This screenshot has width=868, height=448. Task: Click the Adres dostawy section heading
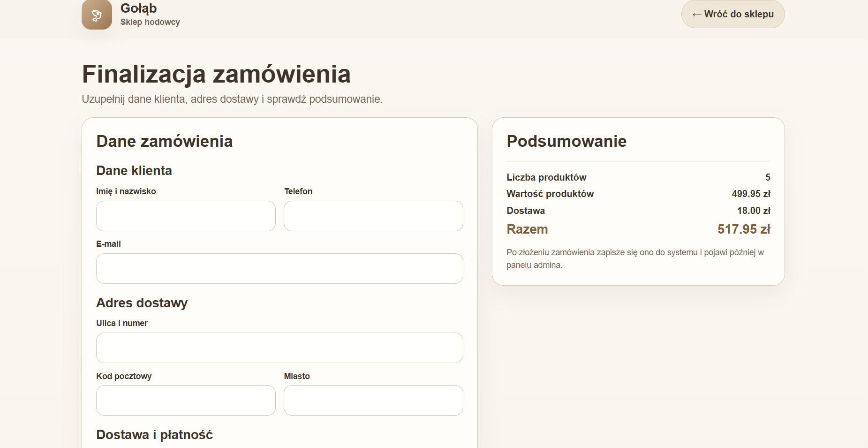[x=142, y=303]
